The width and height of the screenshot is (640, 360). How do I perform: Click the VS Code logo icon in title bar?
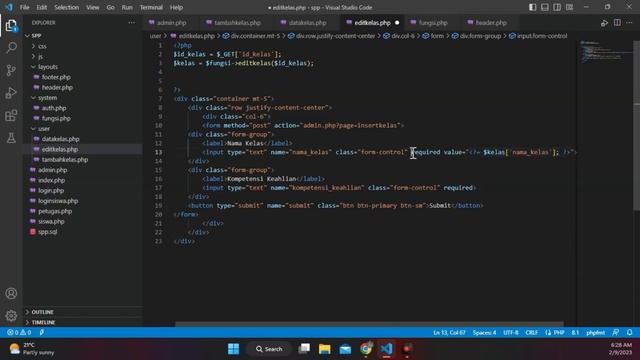coord(9,7)
